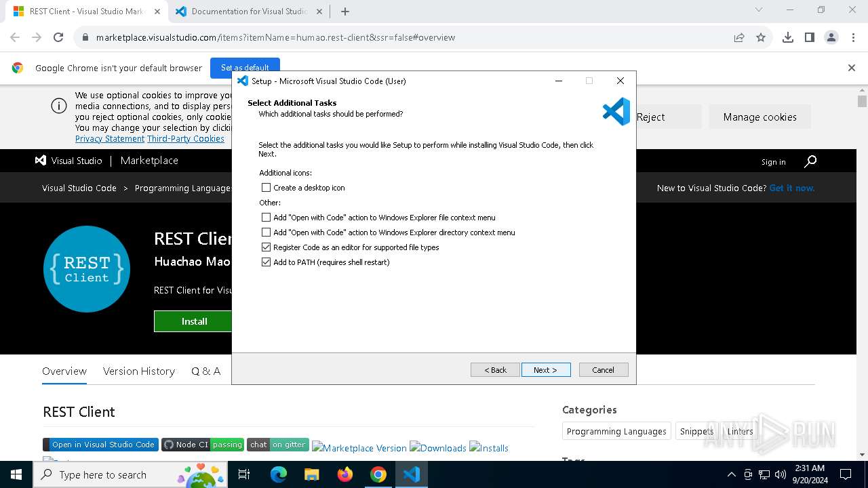The image size is (868, 488).
Task: Bookmark this page with the star icon
Action: point(761,37)
